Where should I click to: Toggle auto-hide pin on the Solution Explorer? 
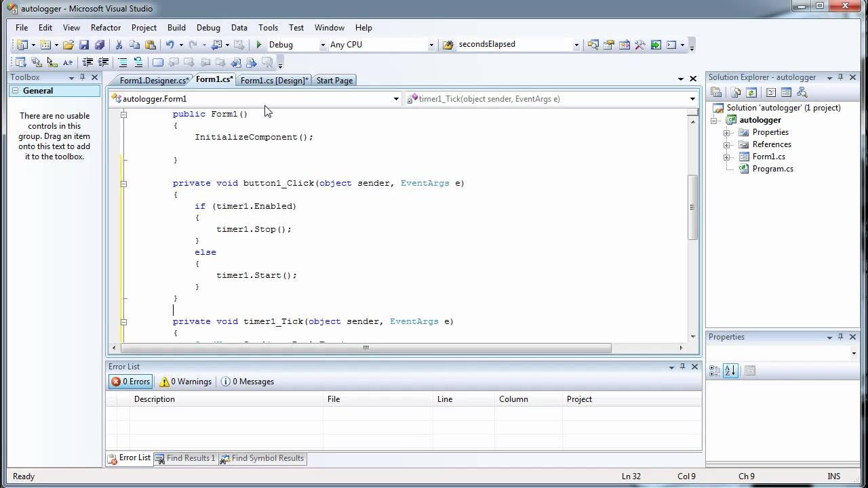coord(840,77)
